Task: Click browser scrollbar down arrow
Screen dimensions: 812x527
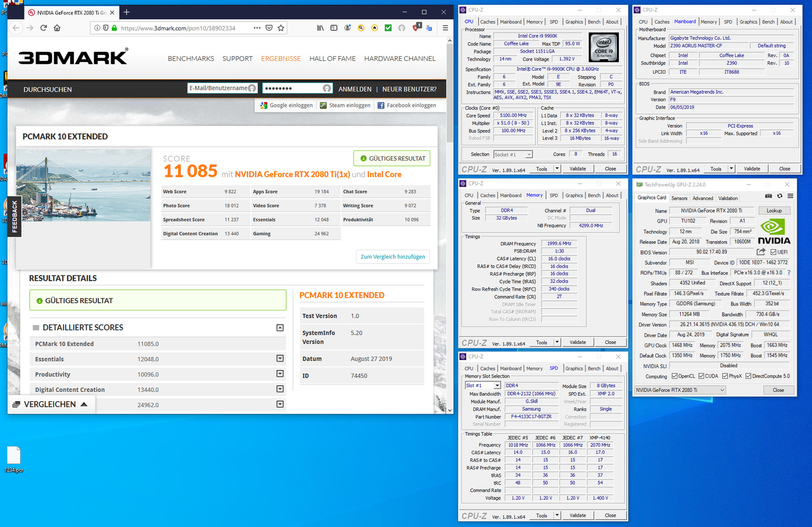Action: pyautogui.click(x=450, y=410)
